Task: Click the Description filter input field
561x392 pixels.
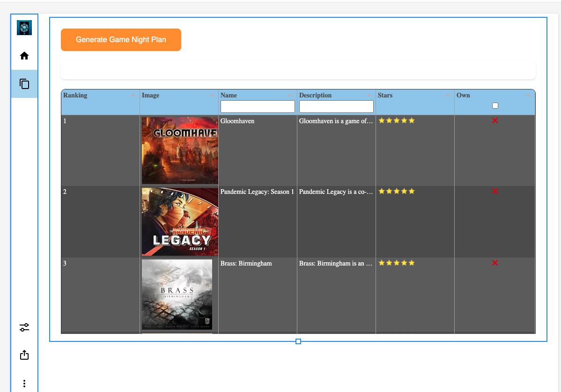Action: point(336,107)
